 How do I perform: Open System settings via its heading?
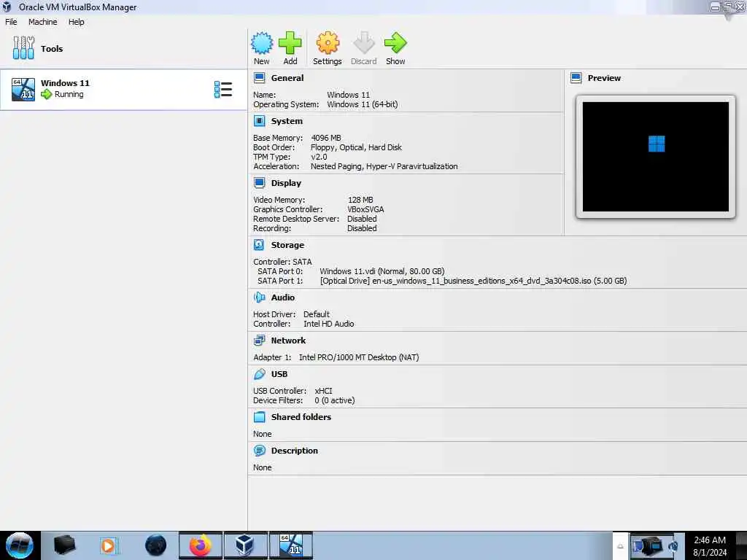[x=287, y=121]
